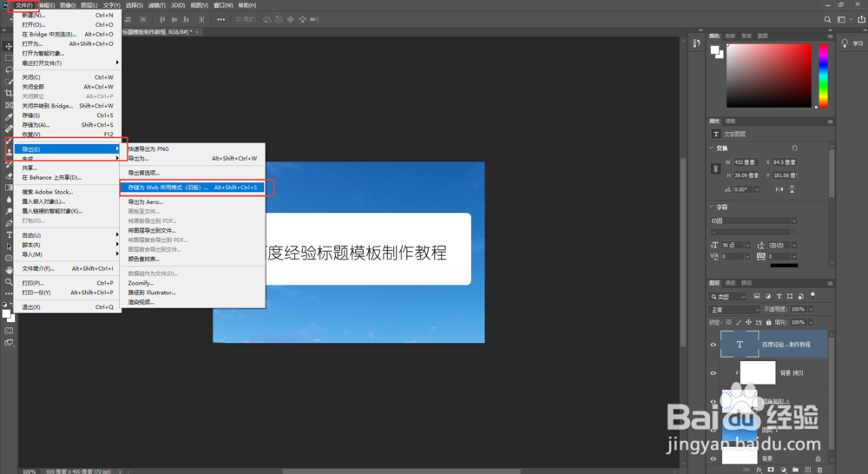
Task: Open the Learn panel lightbulb icon
Action: pyautogui.click(x=845, y=43)
